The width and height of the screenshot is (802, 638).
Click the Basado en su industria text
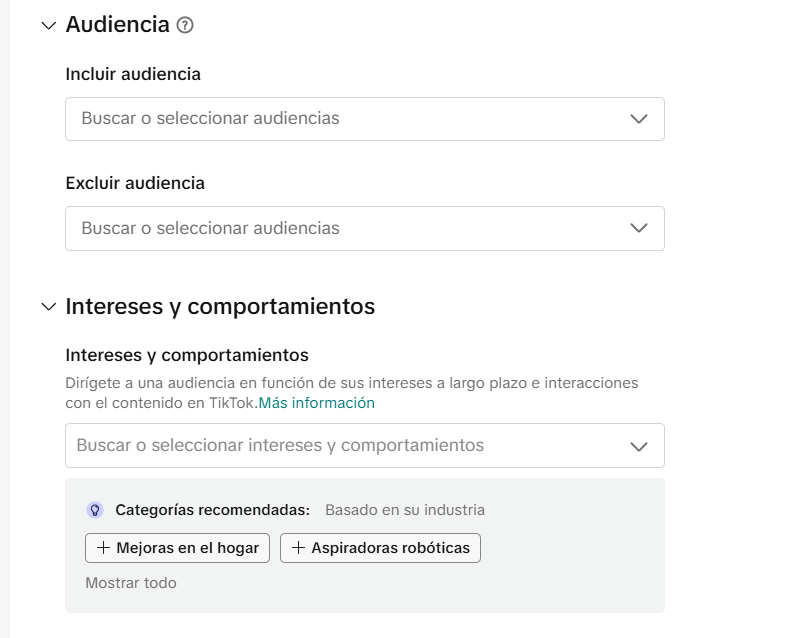(404, 510)
